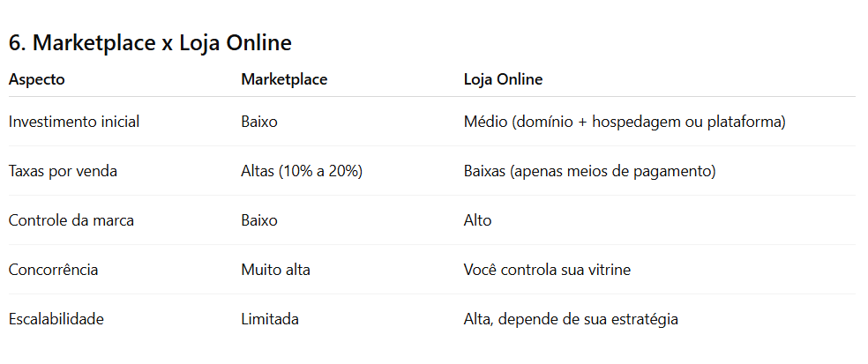
Task: Click the word 'Marketplace' in the section heading
Action: click(92, 42)
